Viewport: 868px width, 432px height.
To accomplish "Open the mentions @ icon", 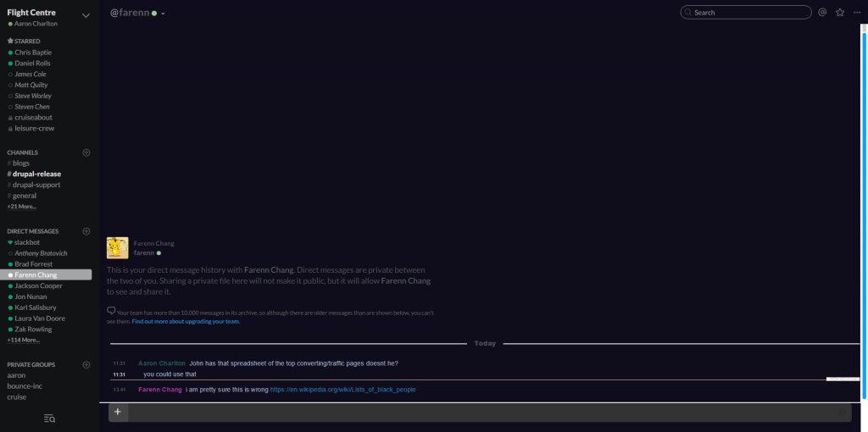I will click(x=822, y=12).
